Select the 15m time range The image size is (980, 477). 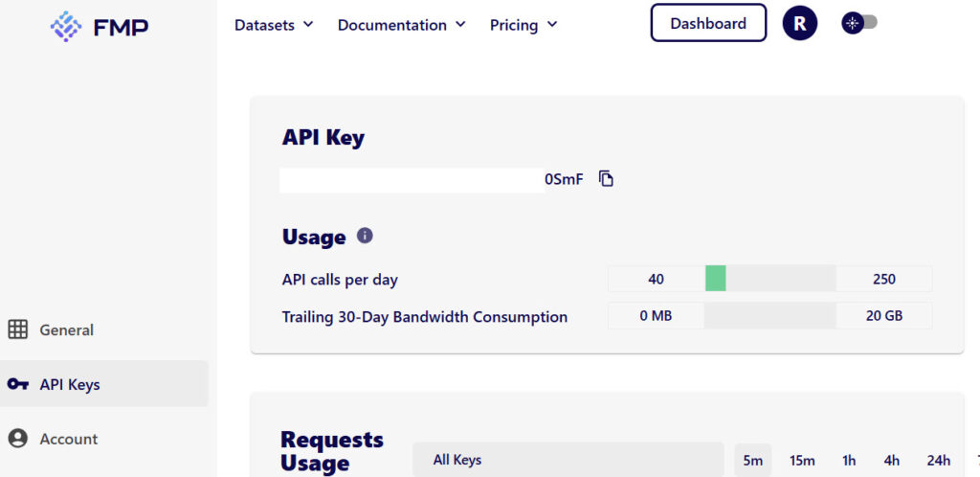pos(802,461)
